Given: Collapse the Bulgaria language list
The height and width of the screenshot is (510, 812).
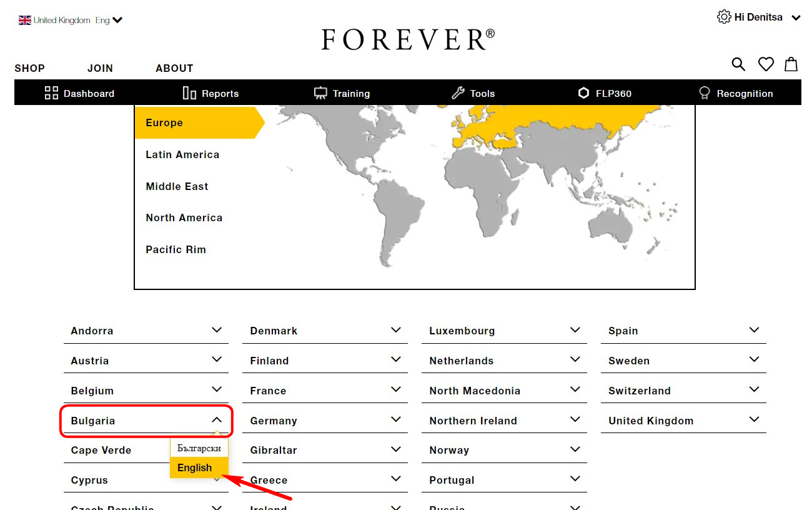Looking at the screenshot, I should click(x=217, y=420).
